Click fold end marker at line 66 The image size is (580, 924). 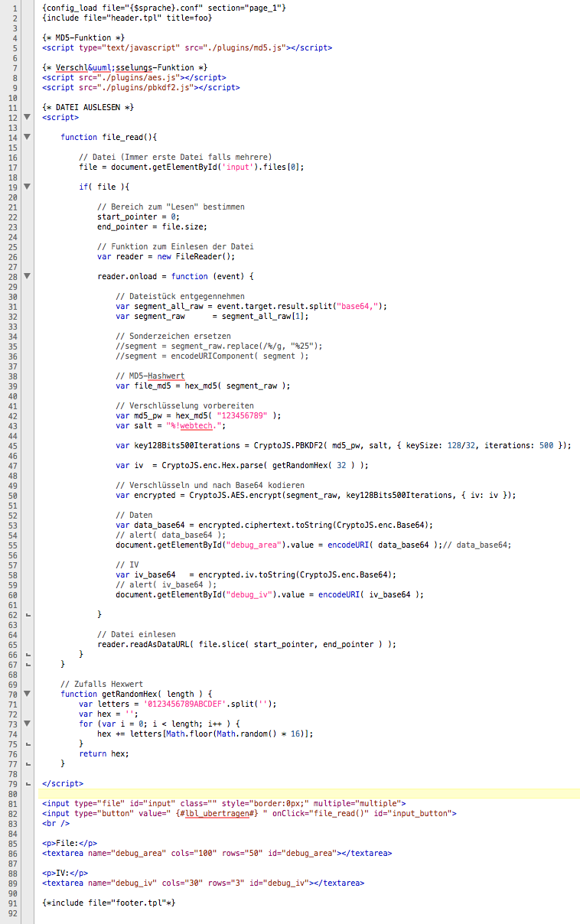[28, 654]
